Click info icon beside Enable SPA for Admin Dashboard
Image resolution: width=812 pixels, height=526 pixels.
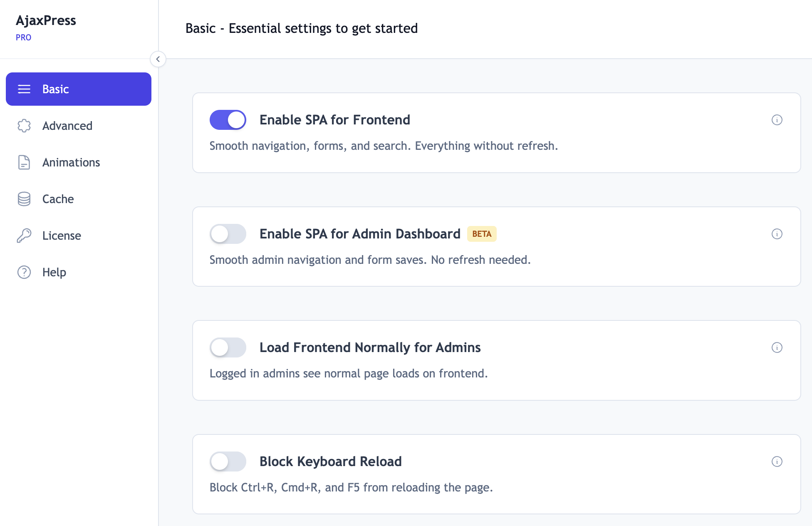(x=777, y=234)
